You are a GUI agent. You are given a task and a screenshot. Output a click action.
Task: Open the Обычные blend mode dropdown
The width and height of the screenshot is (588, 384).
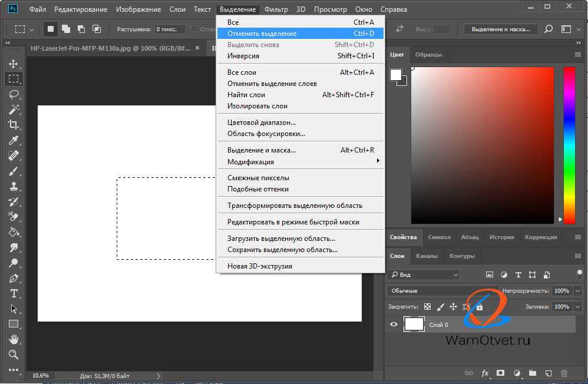[442, 290]
